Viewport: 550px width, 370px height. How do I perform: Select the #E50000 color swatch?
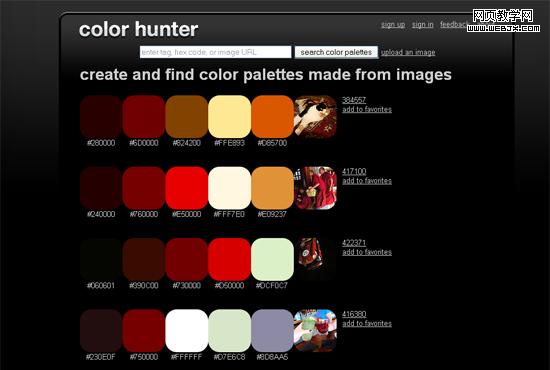pyautogui.click(x=187, y=188)
